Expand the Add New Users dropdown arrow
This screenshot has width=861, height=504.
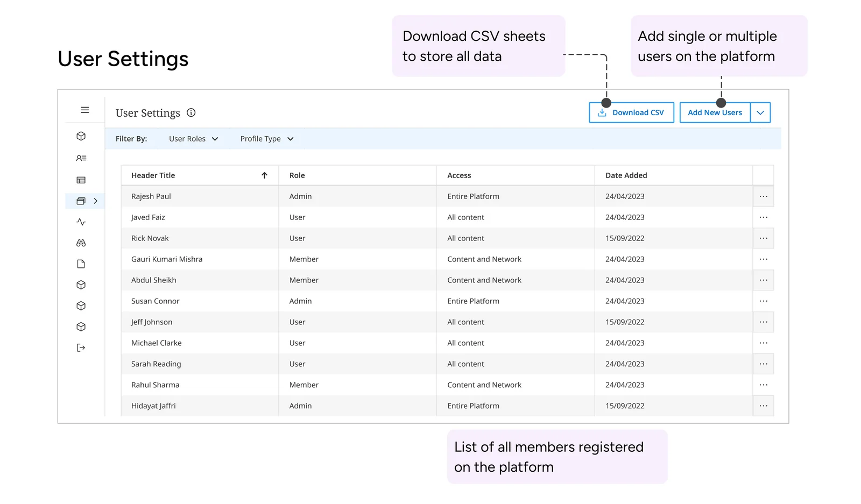(760, 112)
